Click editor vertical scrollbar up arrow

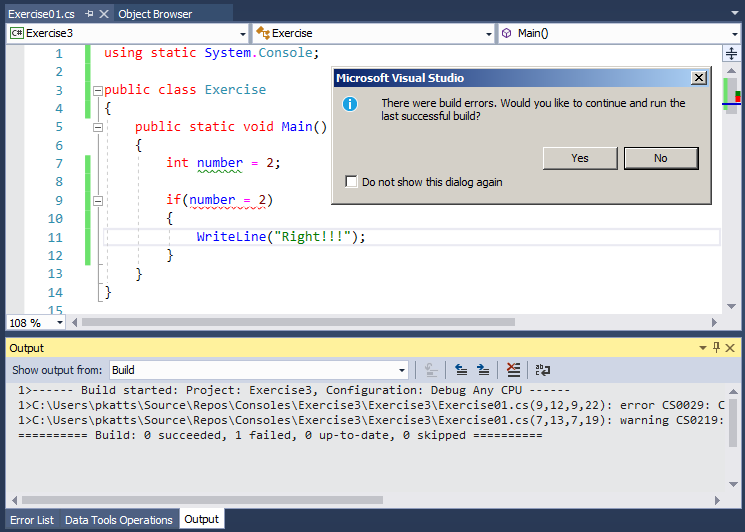click(731, 70)
